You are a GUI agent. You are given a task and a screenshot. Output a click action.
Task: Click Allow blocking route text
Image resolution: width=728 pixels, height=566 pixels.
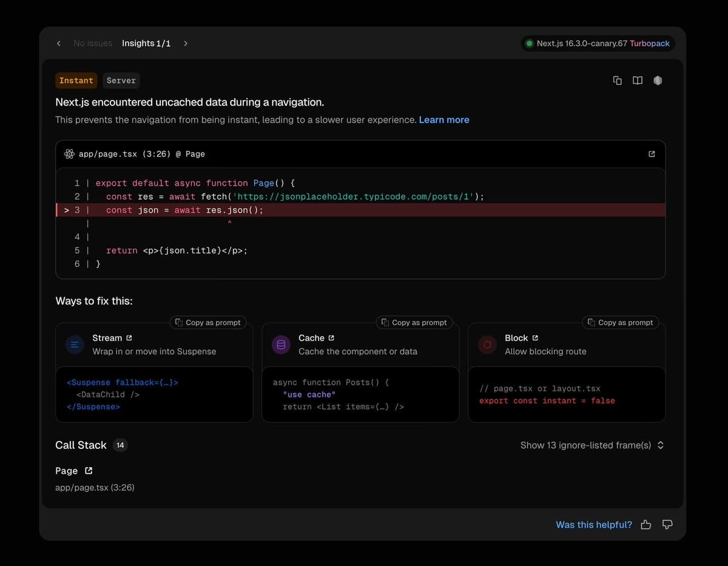pos(545,351)
